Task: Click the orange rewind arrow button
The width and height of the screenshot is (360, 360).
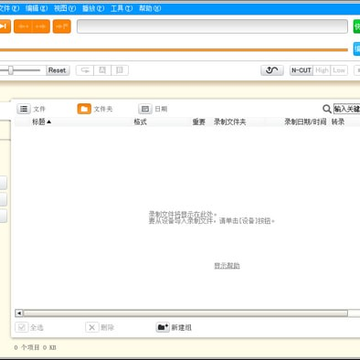Action: point(23,27)
